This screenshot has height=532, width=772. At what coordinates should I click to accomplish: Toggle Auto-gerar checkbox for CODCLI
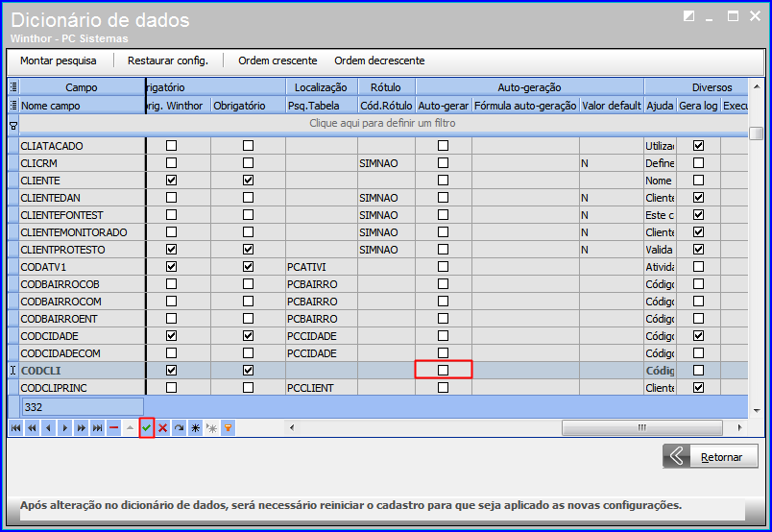pos(443,370)
